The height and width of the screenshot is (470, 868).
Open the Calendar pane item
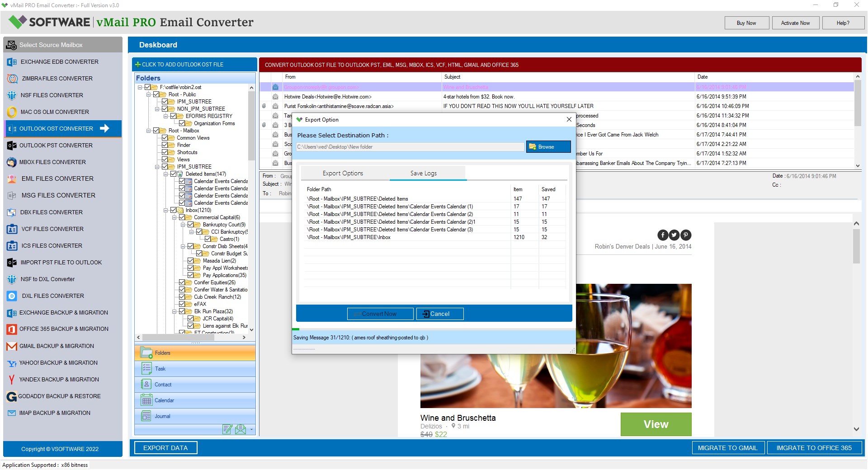[195, 400]
